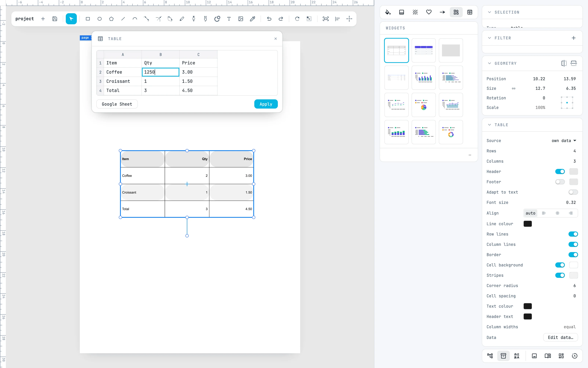
Task: Collapse the widgets panel with minus
Action: 470,155
